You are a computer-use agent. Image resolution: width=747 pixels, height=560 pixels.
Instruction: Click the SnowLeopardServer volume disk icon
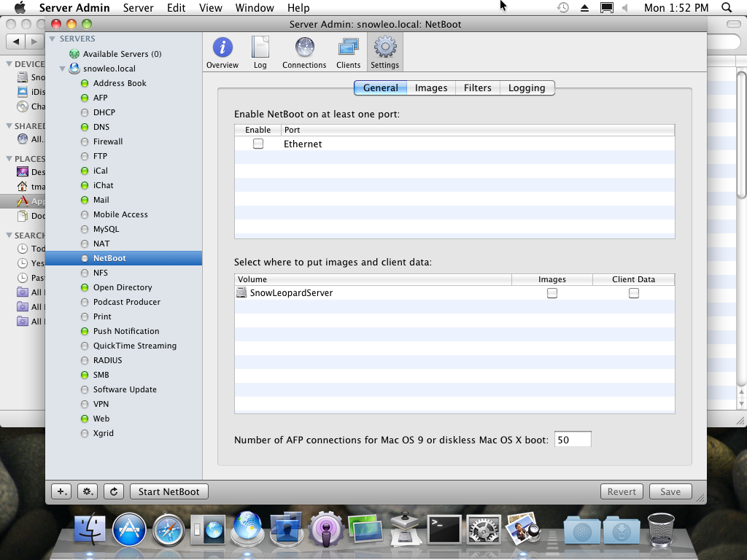241,292
